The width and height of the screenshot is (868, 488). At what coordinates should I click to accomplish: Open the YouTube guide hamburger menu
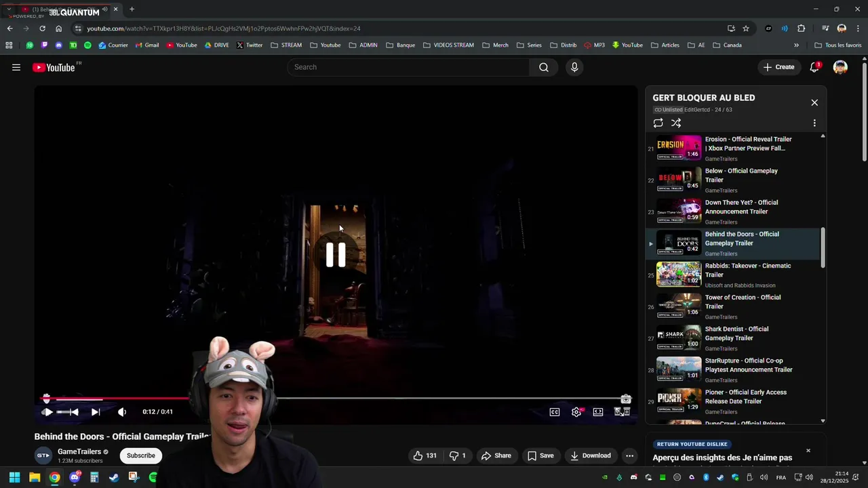pos(16,67)
